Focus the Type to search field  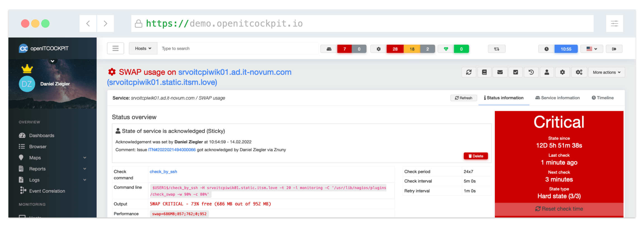click(x=238, y=48)
